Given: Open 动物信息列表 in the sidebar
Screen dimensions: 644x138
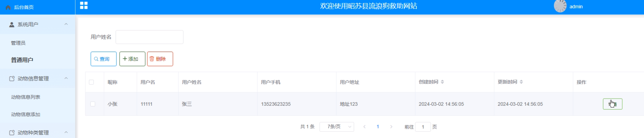Looking at the screenshot, I should tap(26, 97).
